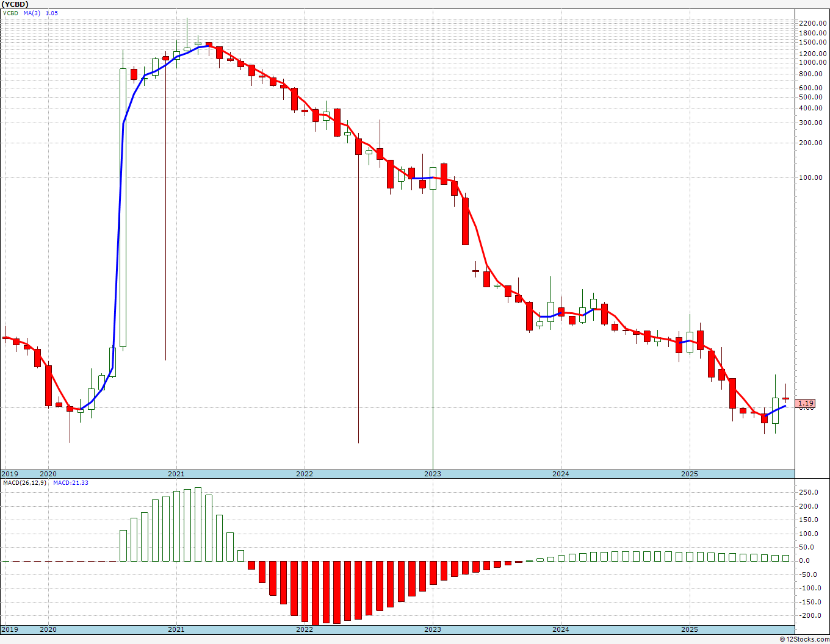Screen dimensions: 830x644
Task: Select 2022 on the MACD panel time axis
Action: (x=304, y=629)
